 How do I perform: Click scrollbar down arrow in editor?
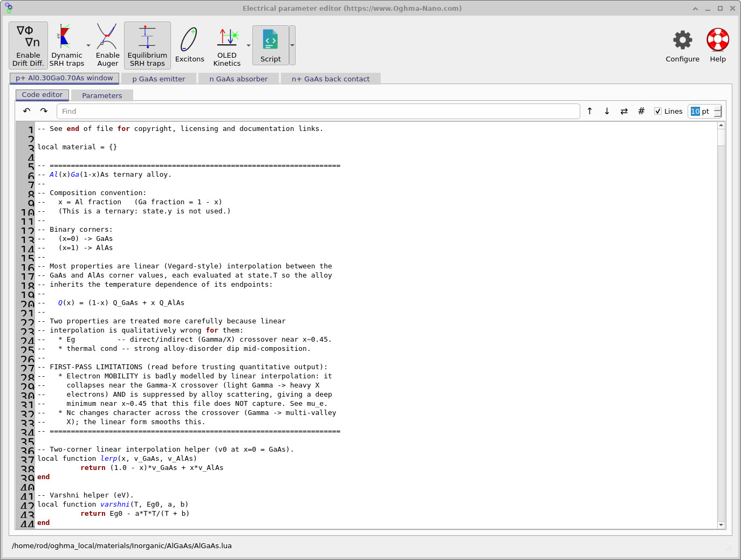coord(721,524)
